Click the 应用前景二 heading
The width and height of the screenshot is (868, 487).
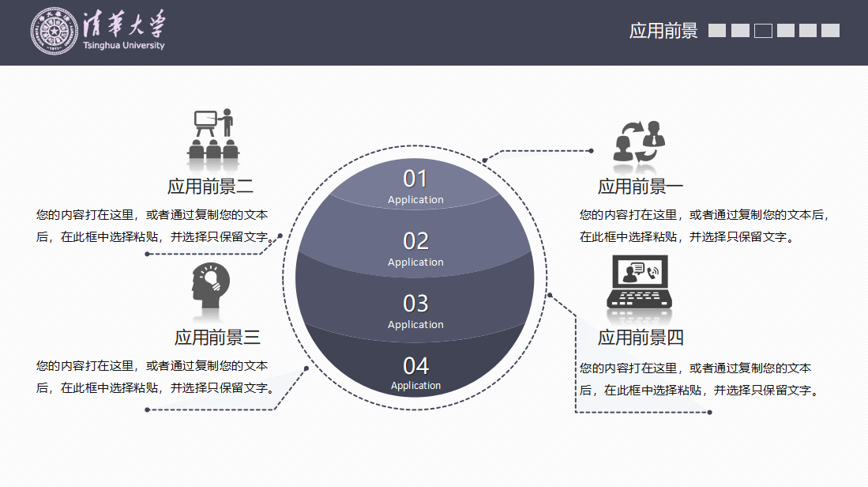tap(210, 187)
